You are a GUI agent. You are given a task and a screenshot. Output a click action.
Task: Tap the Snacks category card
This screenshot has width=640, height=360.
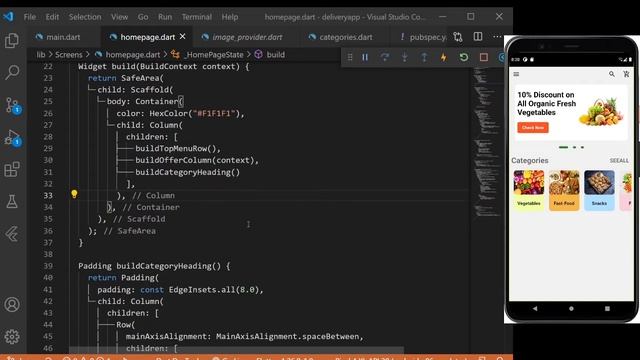tap(599, 190)
